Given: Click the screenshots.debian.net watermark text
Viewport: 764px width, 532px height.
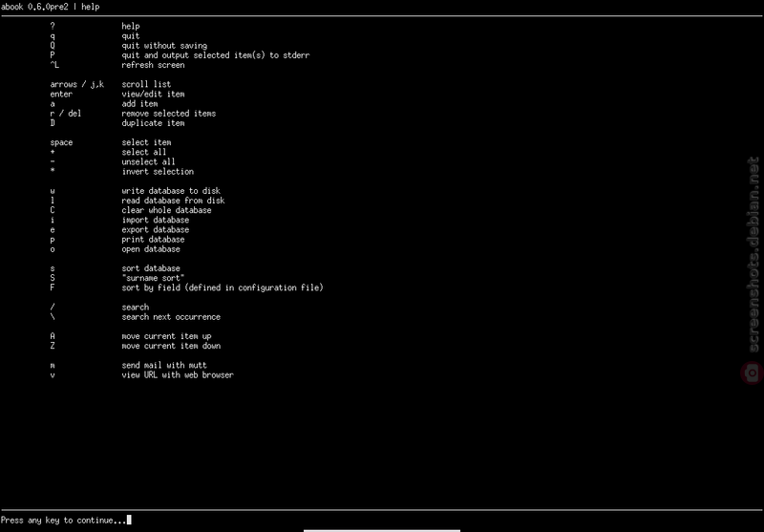Looking at the screenshot, I should [753, 254].
